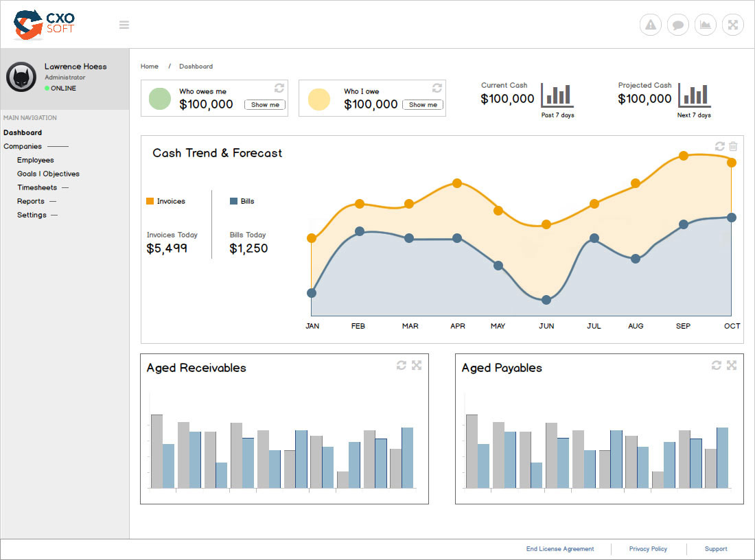Open Employees from the sidebar
The width and height of the screenshot is (755, 560).
pyautogui.click(x=36, y=160)
